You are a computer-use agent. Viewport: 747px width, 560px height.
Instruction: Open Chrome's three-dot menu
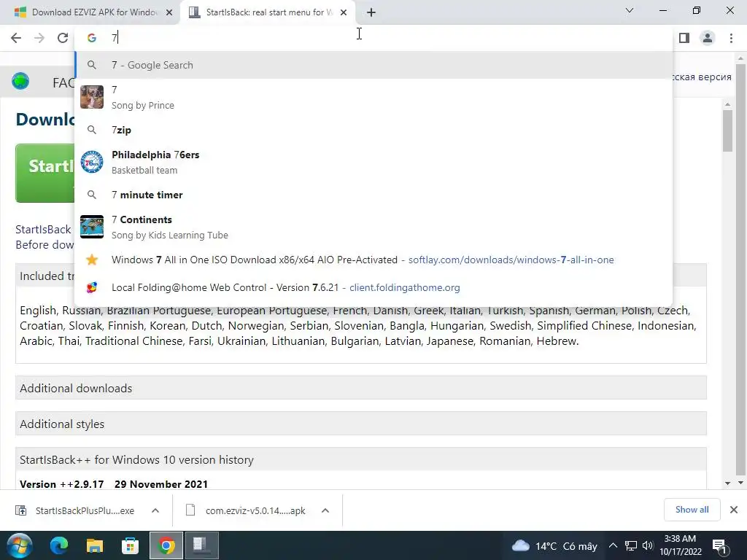click(x=731, y=38)
